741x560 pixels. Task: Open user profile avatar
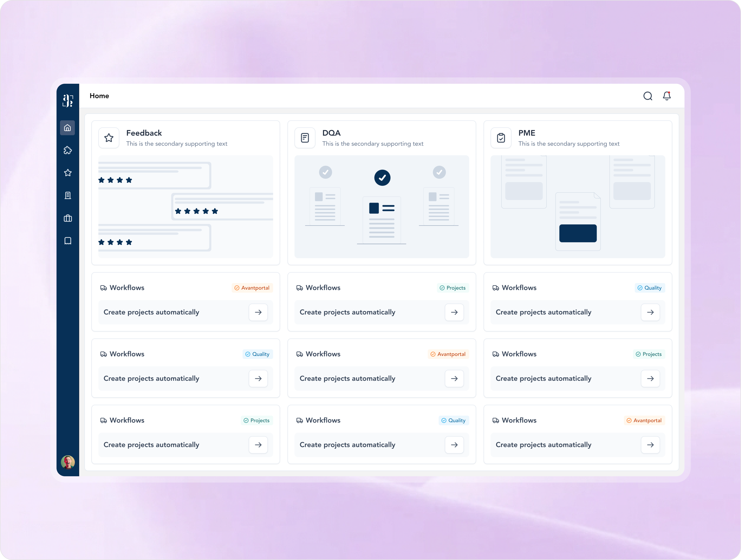pos(68,462)
